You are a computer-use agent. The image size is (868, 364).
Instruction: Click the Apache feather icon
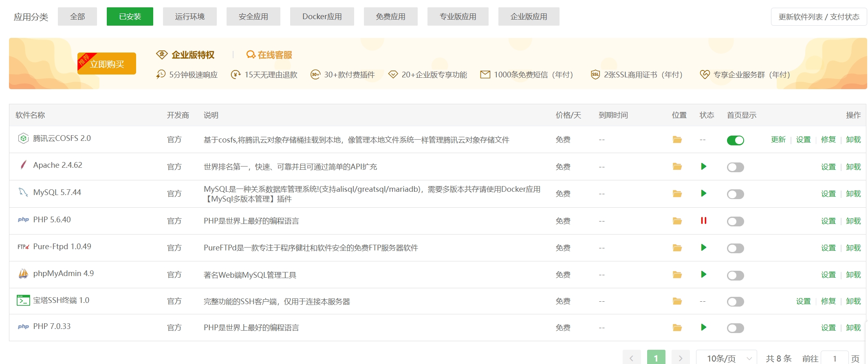pyautogui.click(x=23, y=165)
